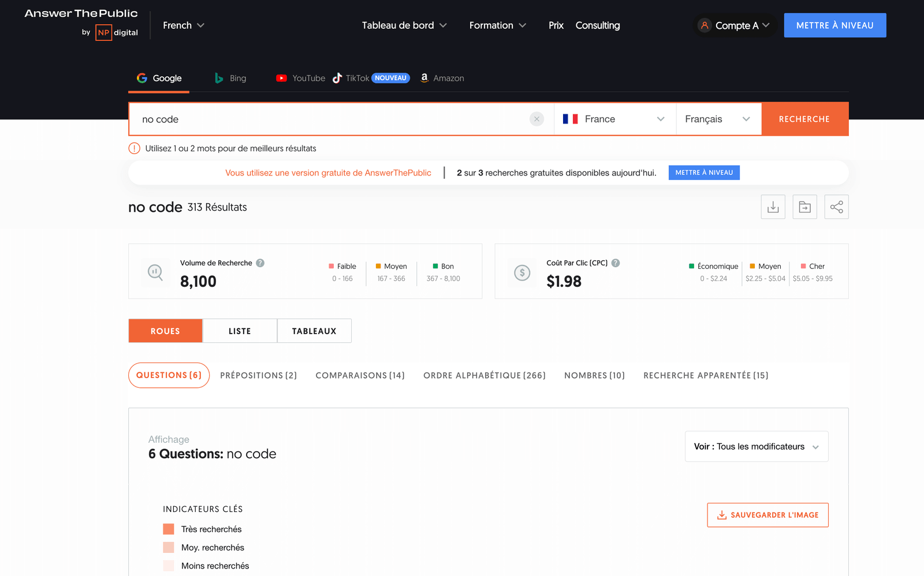
Task: Click the dollar coin CPC icon
Action: [x=522, y=272]
